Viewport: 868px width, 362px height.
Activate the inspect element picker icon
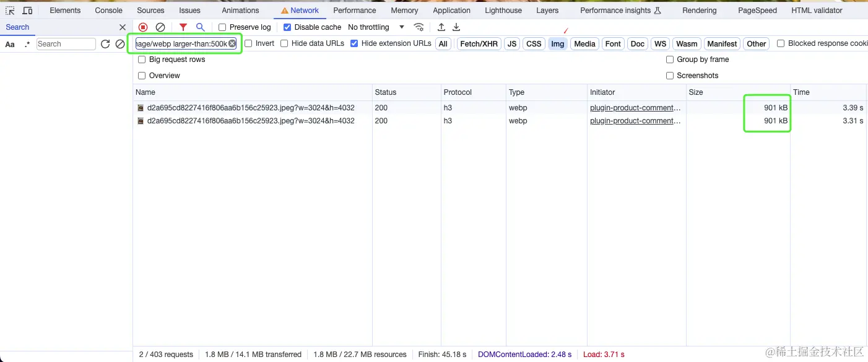[x=10, y=11]
